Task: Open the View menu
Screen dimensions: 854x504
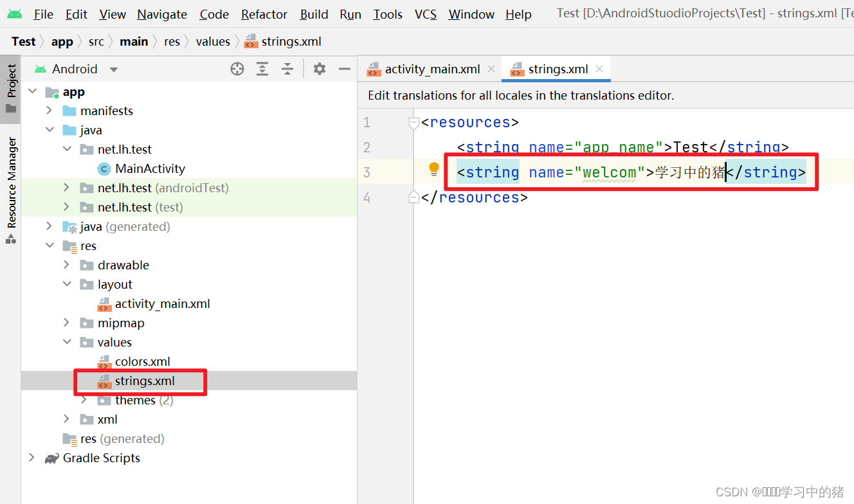Action: tap(113, 14)
